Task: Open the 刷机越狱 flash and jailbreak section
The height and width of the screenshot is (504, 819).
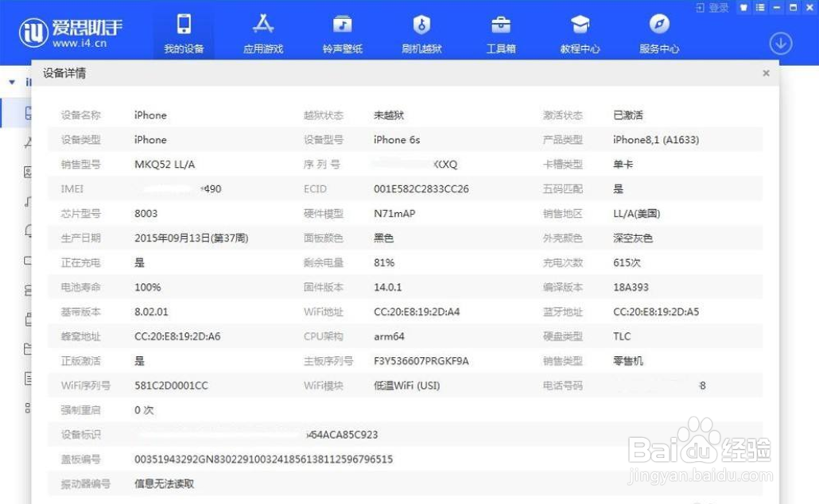Action: (421, 33)
